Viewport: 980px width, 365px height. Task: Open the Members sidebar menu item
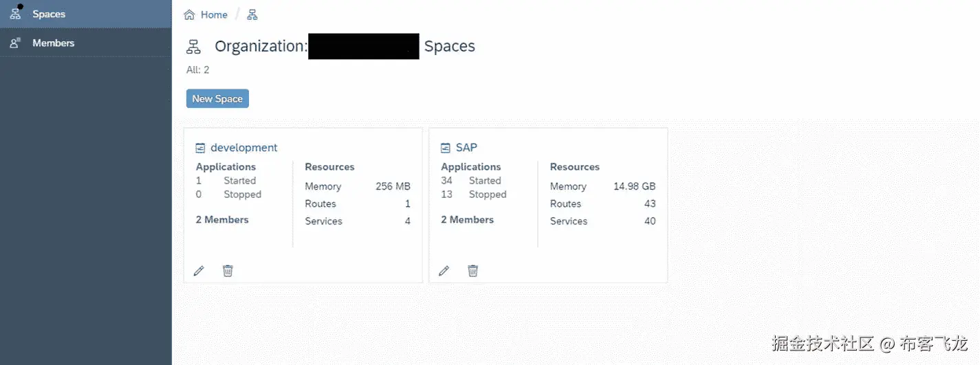point(53,43)
